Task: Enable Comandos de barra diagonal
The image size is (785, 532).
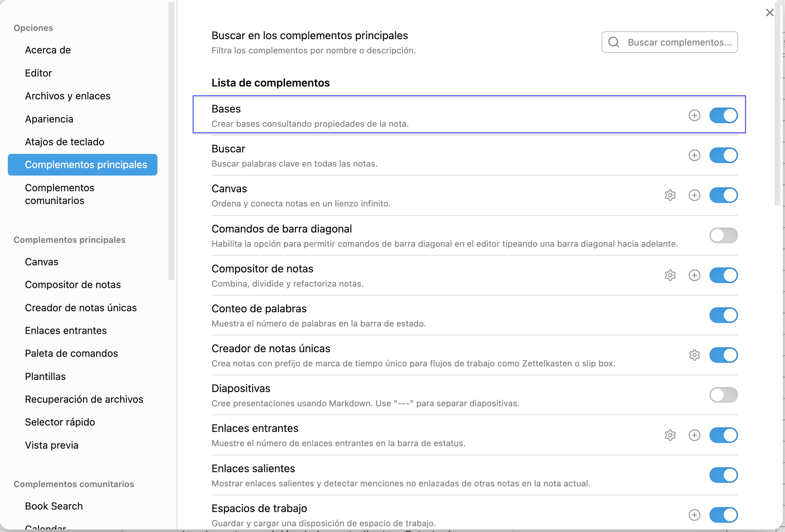Action: 723,235
